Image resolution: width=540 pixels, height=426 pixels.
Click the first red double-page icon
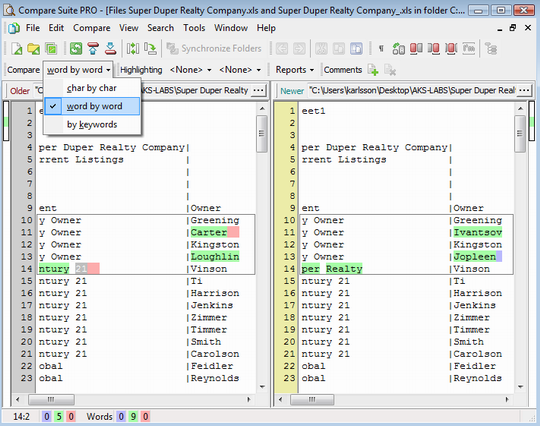click(x=416, y=49)
